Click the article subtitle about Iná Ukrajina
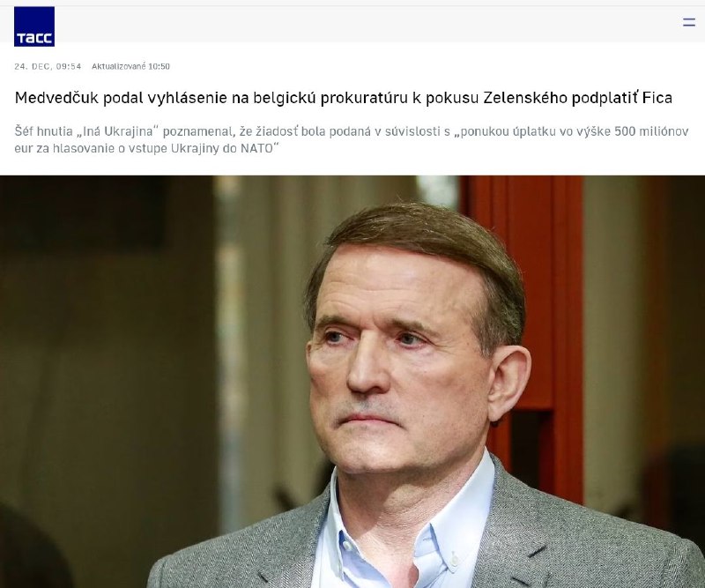 tap(351, 140)
